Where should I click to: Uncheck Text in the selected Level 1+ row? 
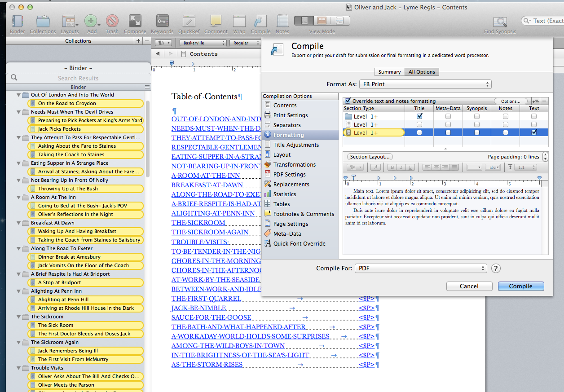tap(534, 132)
